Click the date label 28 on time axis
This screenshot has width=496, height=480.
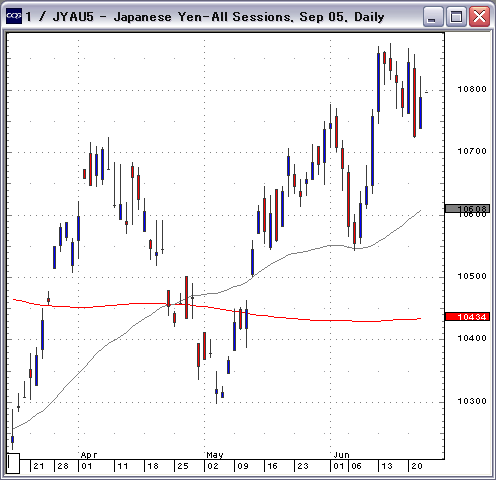[63, 466]
